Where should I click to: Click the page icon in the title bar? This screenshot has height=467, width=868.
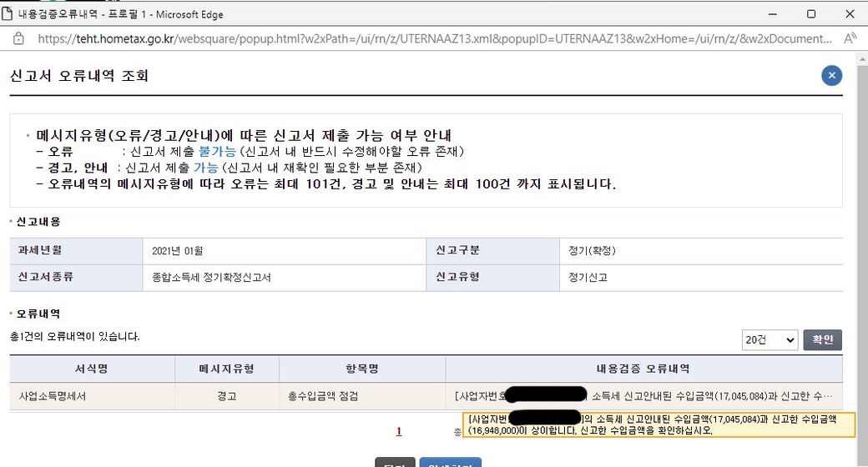(8, 14)
